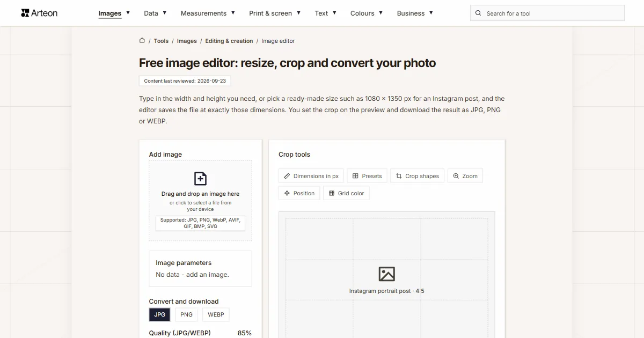Select JPG output format
This screenshot has width=644, height=338.
[x=159, y=314]
